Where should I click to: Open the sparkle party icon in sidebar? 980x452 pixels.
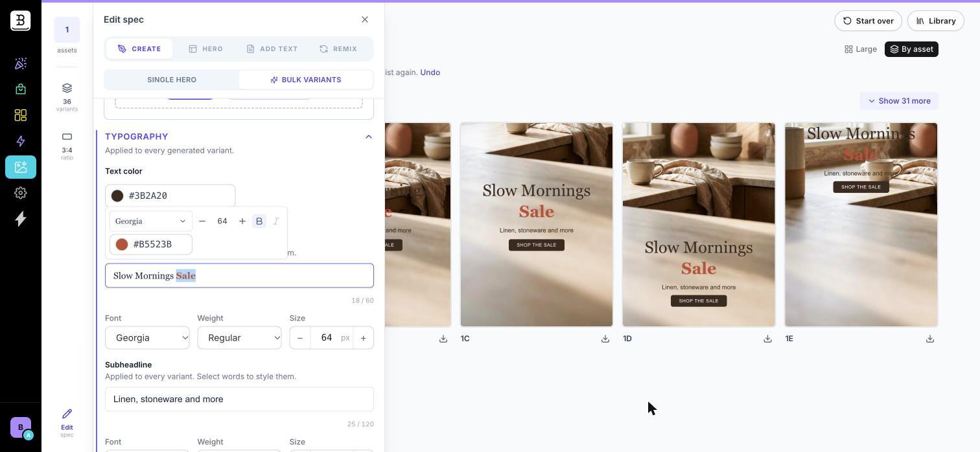(x=21, y=63)
